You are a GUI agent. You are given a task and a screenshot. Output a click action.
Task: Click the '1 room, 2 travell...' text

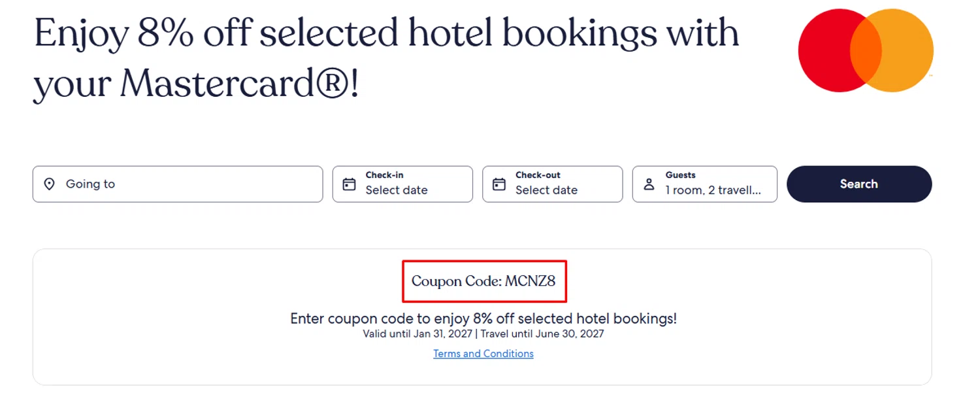pyautogui.click(x=713, y=190)
